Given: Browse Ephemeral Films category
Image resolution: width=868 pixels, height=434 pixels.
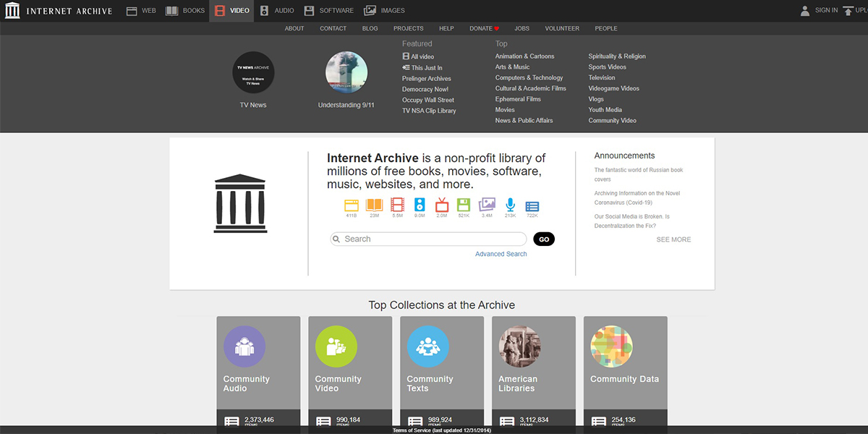Looking at the screenshot, I should [518, 99].
